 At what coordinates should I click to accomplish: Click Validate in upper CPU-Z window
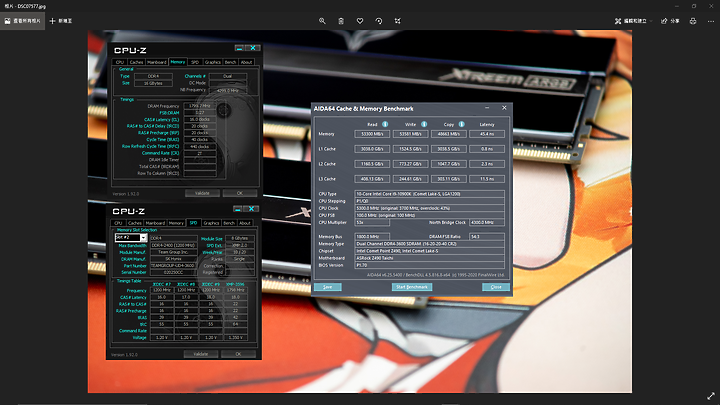(x=202, y=193)
